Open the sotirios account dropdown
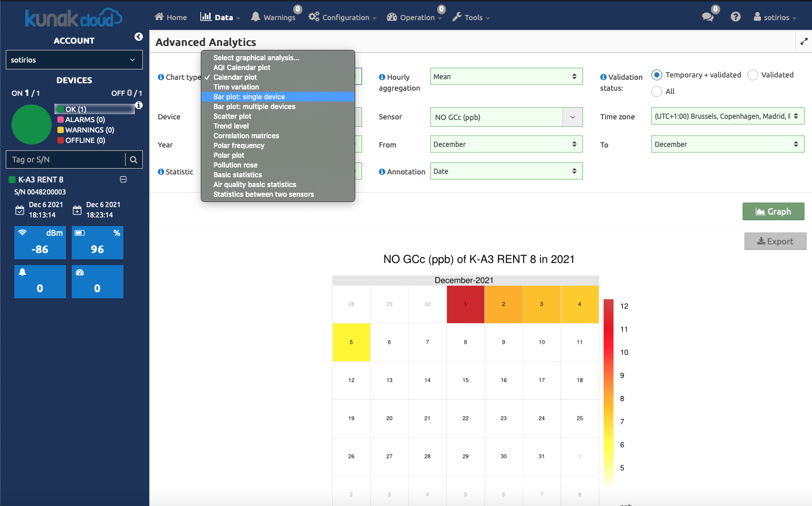 74,60
